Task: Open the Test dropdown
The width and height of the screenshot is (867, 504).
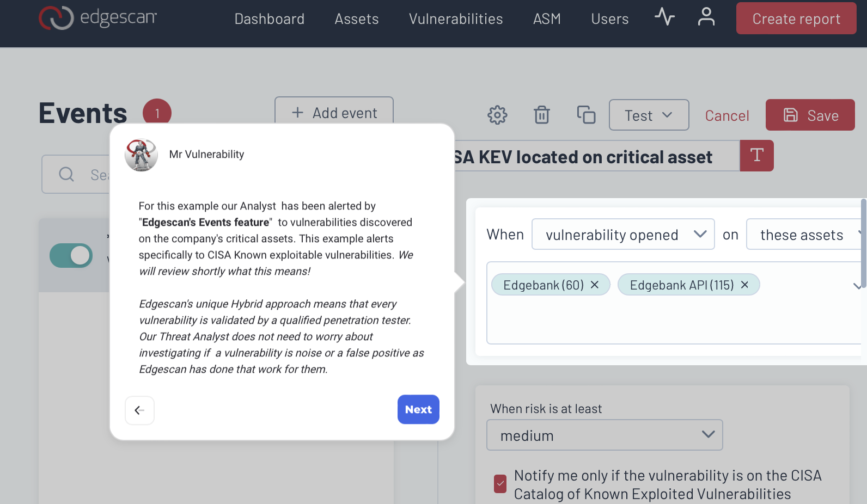Action: tap(649, 115)
